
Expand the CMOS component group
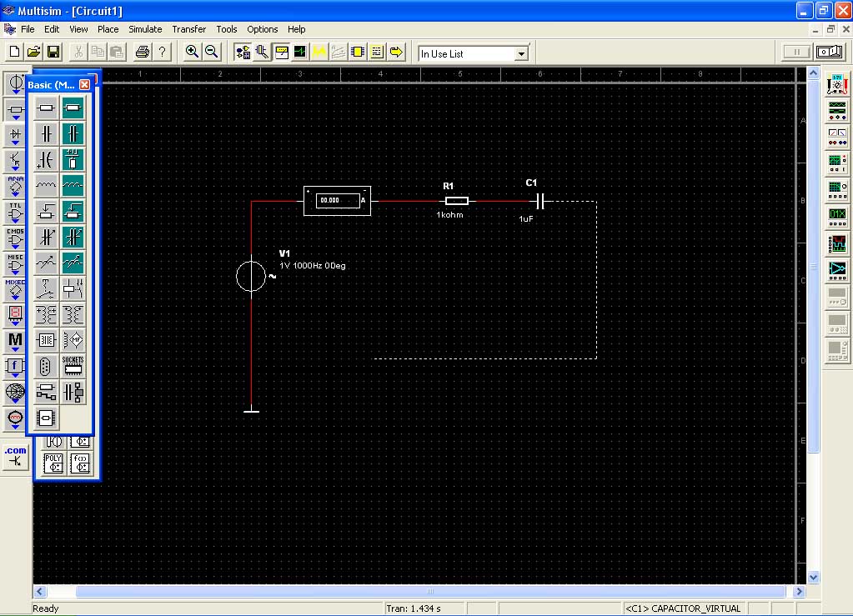click(x=15, y=238)
